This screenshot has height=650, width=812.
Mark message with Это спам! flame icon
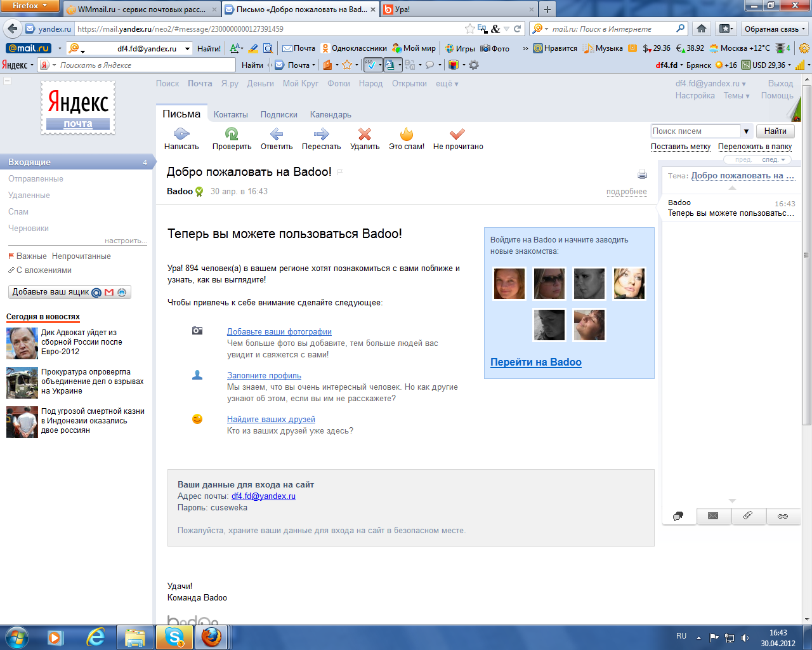pyautogui.click(x=407, y=133)
